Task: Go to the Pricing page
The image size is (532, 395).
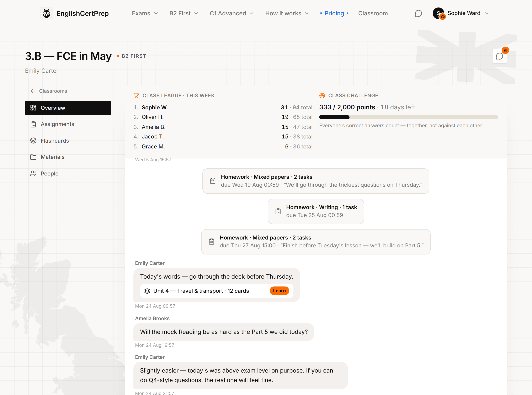Action: tap(334, 13)
